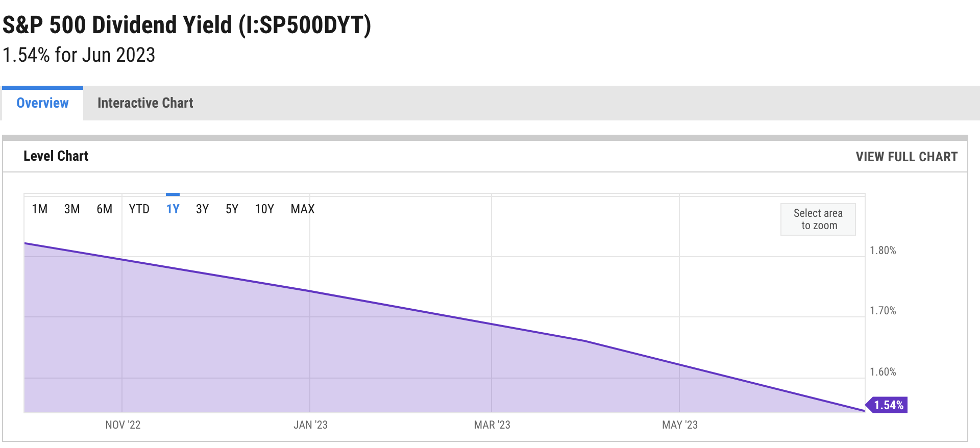
Task: Click the MAR '23 axis label
Action: point(492,425)
